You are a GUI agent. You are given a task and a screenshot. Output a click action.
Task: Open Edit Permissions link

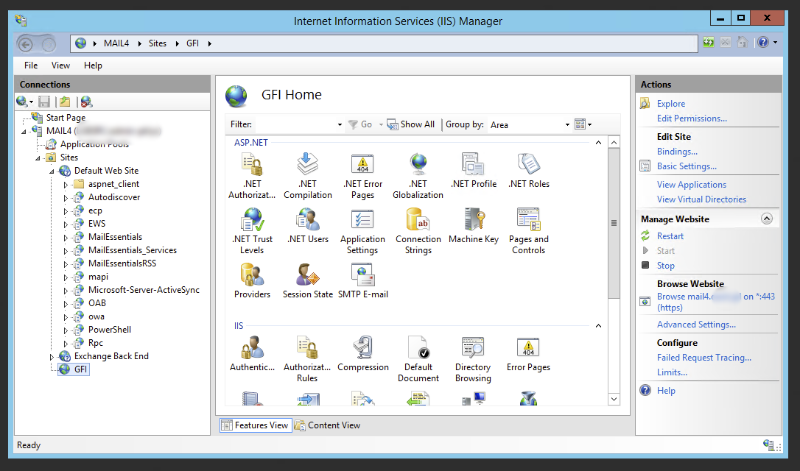pos(692,118)
